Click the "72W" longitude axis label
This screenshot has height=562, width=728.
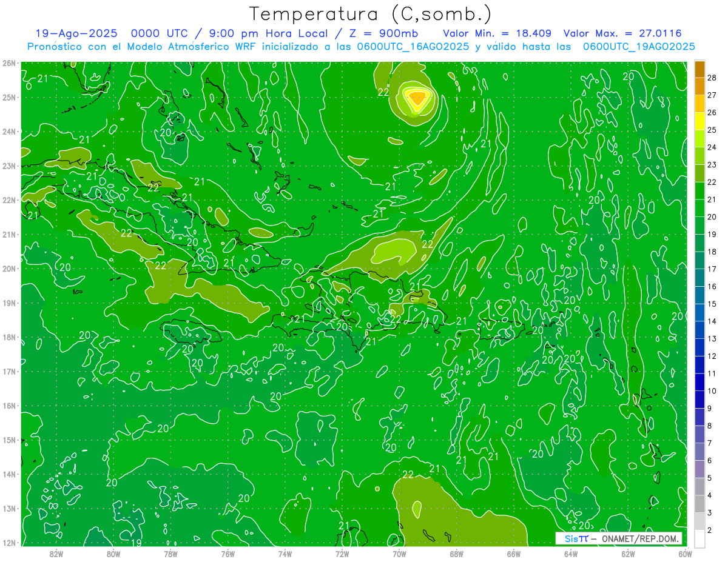pos(342,554)
